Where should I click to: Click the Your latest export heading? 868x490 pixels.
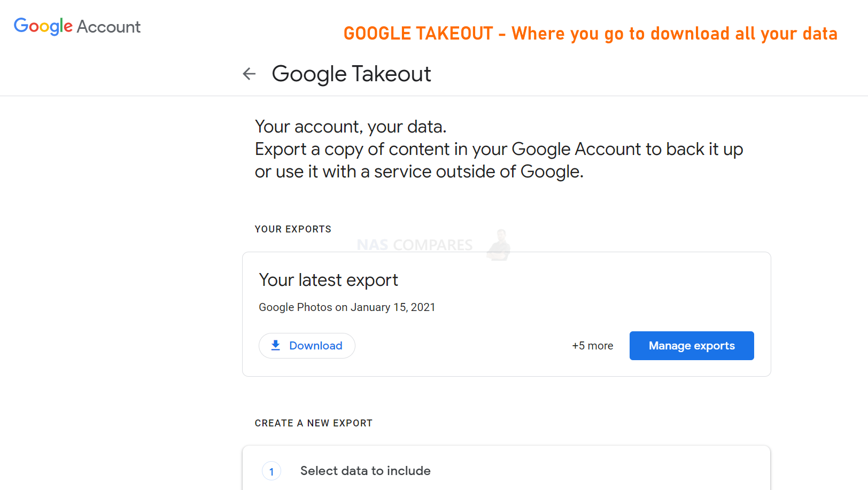tap(328, 280)
